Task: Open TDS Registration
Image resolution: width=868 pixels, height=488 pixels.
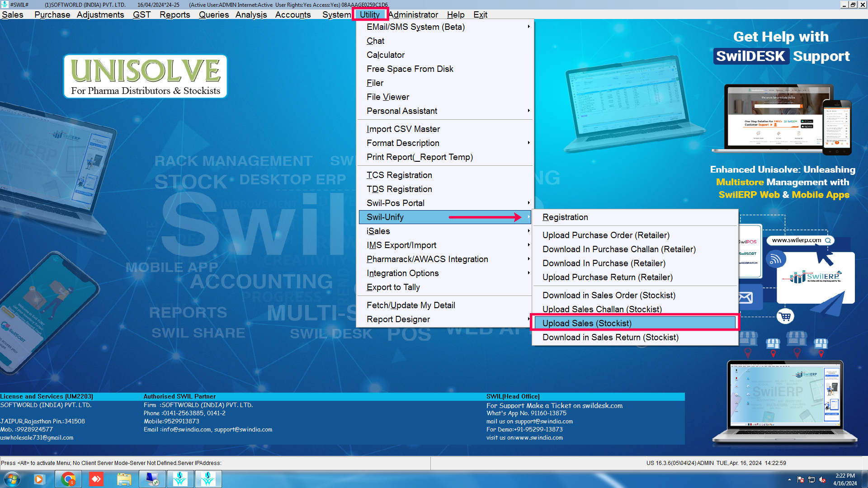Action: 444,189
